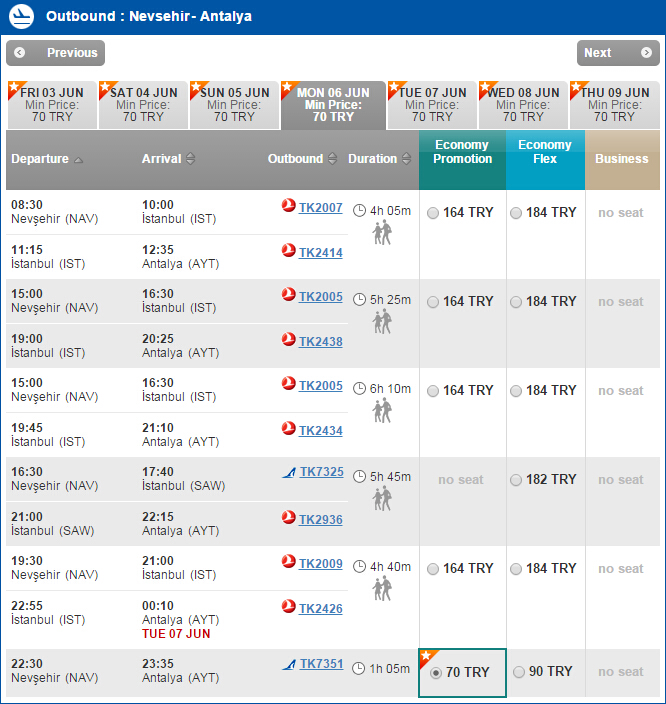Screen dimensions: 666x704
Task: Switch to the FRI 03 JUN date tab
Action: 52,105
